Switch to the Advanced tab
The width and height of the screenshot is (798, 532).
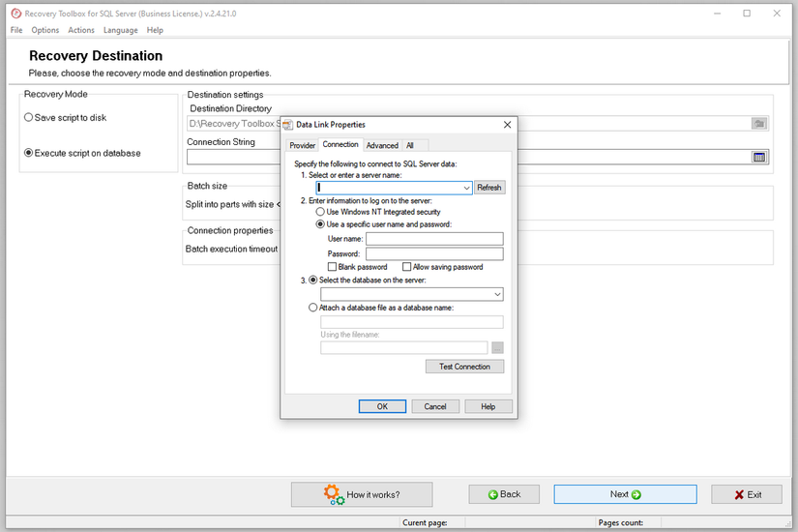pyautogui.click(x=382, y=146)
